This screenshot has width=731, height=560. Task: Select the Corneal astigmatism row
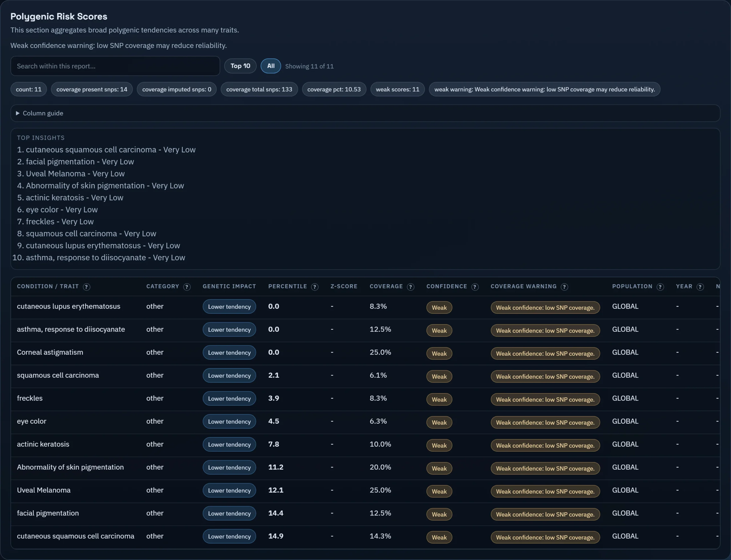50,352
